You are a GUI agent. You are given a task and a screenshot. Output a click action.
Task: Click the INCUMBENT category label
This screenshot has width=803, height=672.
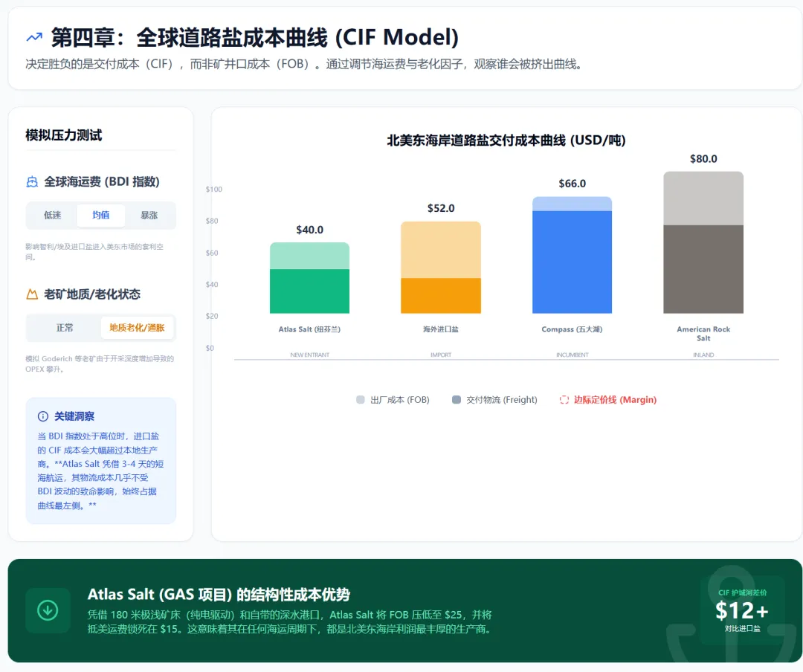point(572,355)
